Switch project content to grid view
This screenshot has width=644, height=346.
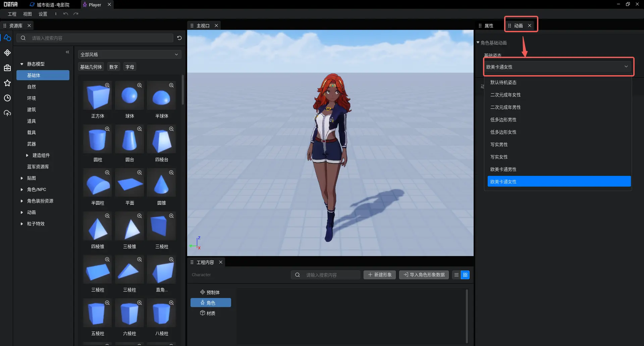pos(465,275)
